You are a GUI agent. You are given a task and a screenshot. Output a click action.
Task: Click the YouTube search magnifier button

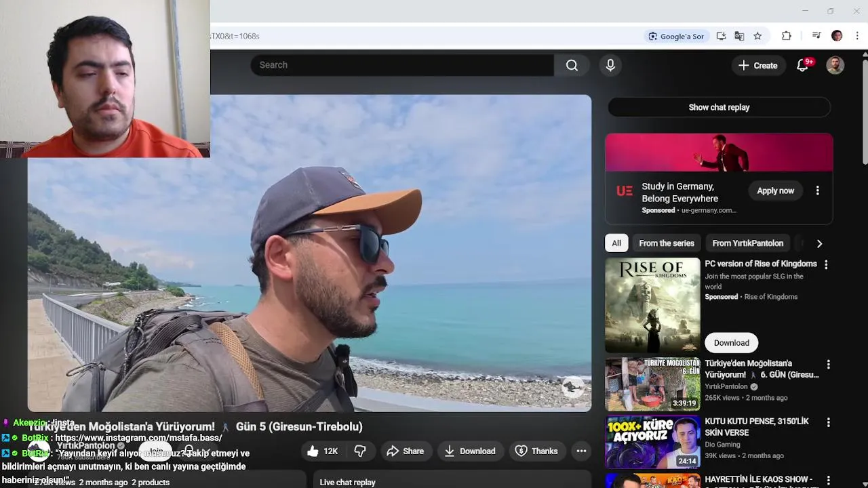(572, 65)
